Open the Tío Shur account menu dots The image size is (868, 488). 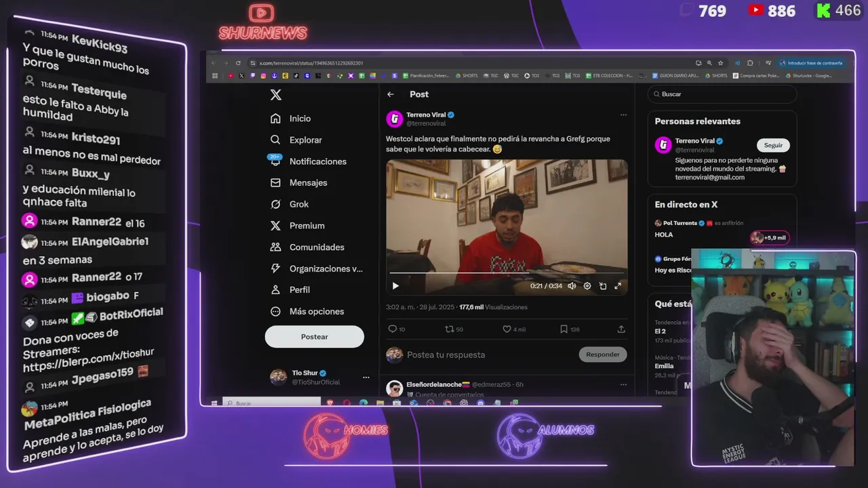[366, 378]
